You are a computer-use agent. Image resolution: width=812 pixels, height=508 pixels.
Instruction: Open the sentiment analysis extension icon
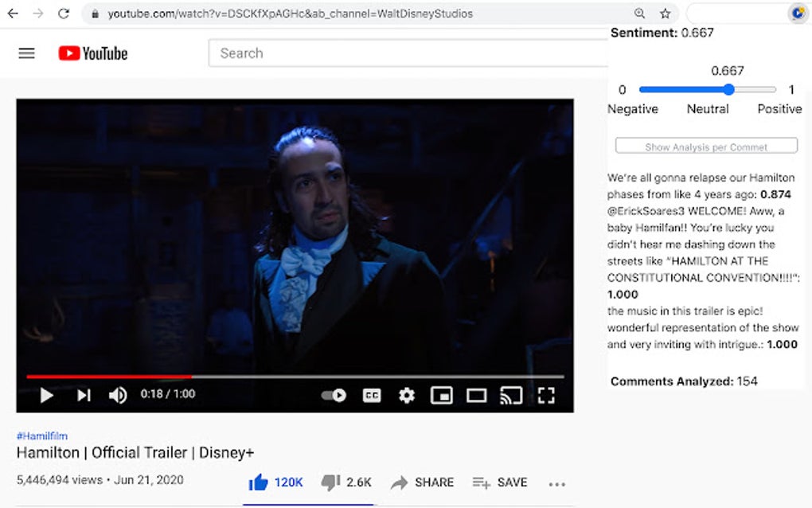click(x=798, y=14)
